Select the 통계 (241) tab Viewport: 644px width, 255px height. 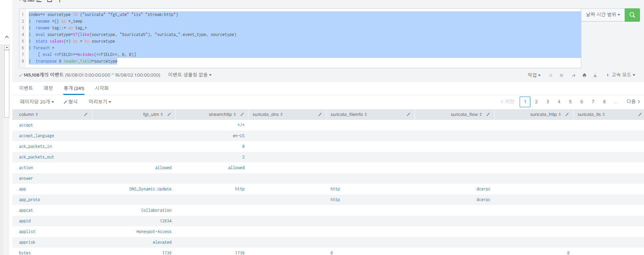pos(74,88)
